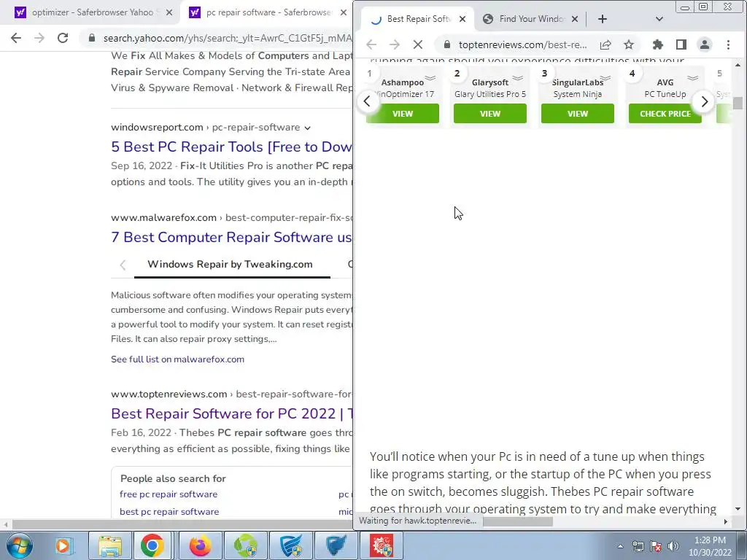
Task: Share this toptenreviews page
Action: (x=605, y=44)
